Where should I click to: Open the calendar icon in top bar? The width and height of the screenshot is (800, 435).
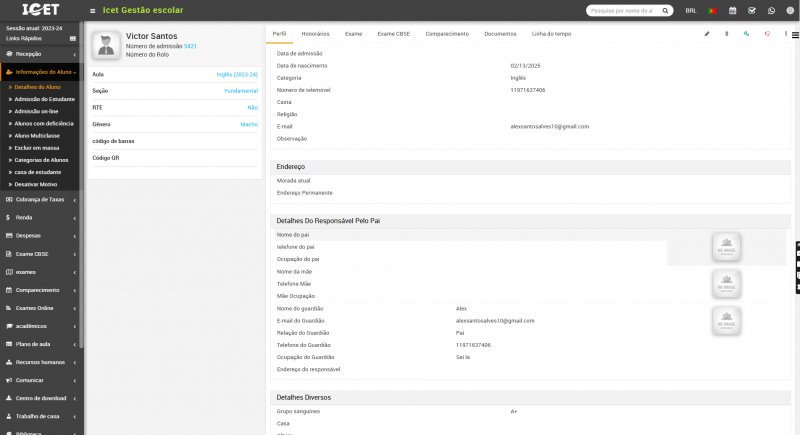[x=732, y=10]
